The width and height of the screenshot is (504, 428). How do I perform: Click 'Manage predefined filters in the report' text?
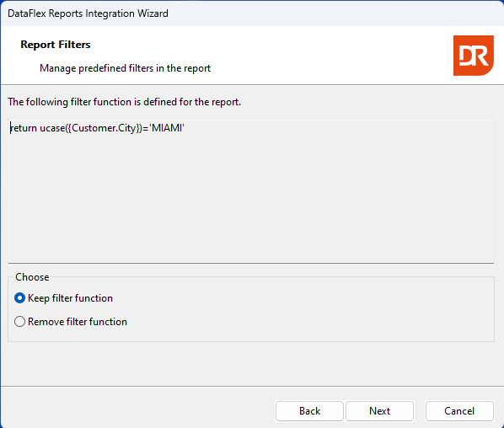coord(125,68)
